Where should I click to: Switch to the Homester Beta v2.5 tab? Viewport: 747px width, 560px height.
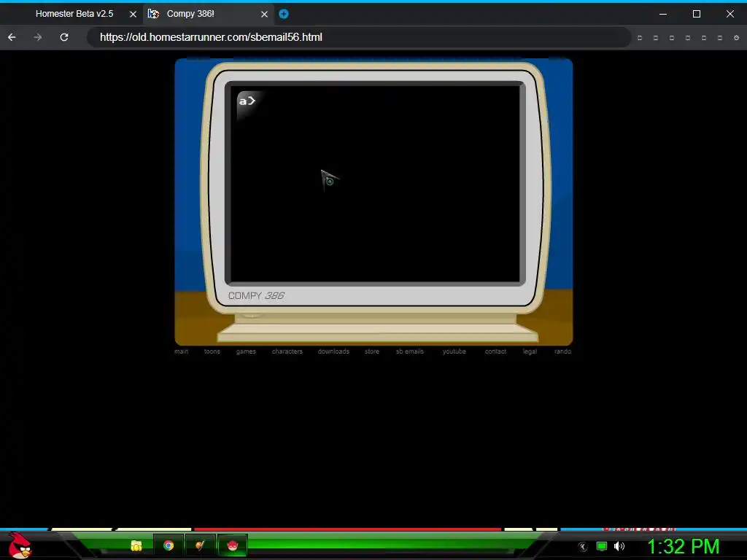coord(74,14)
